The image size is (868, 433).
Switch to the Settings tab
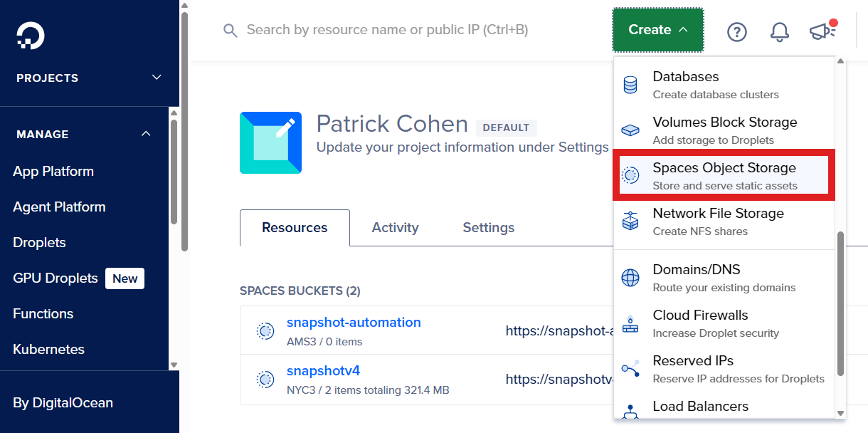point(488,228)
